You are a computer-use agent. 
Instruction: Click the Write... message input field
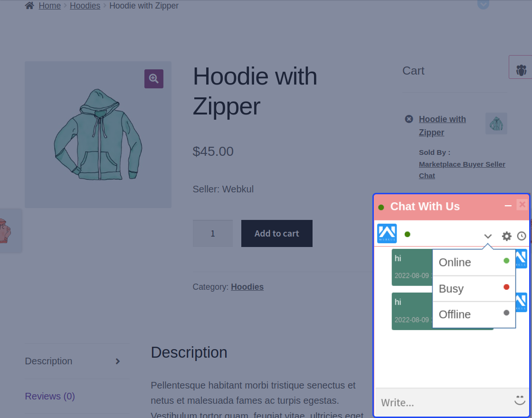[442, 402]
